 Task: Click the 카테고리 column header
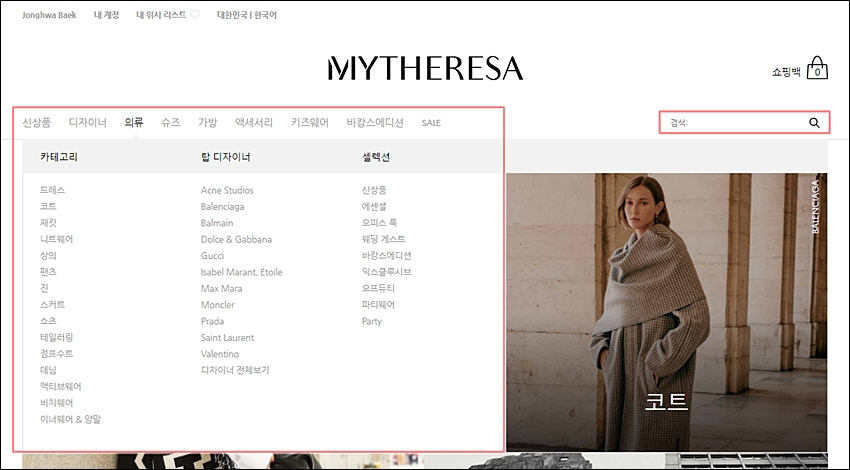59,157
